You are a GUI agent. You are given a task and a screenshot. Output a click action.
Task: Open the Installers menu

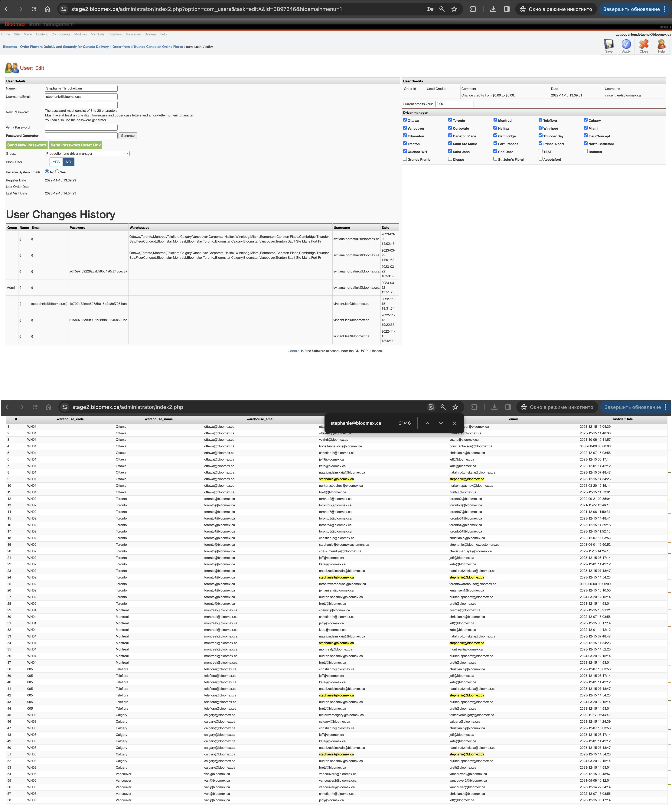click(x=115, y=34)
